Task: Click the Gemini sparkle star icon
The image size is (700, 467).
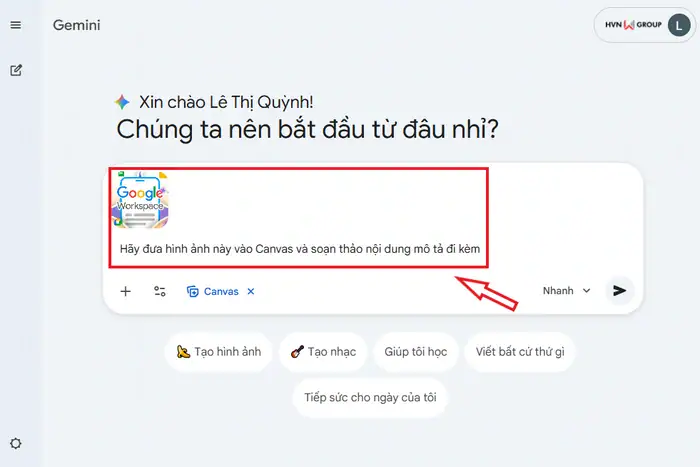Action: coord(122,102)
